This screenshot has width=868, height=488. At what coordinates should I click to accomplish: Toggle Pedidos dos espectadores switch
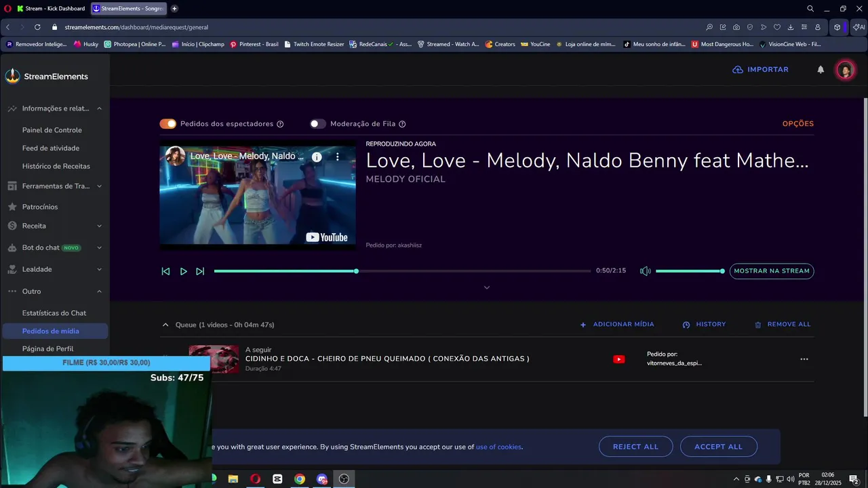tap(167, 124)
